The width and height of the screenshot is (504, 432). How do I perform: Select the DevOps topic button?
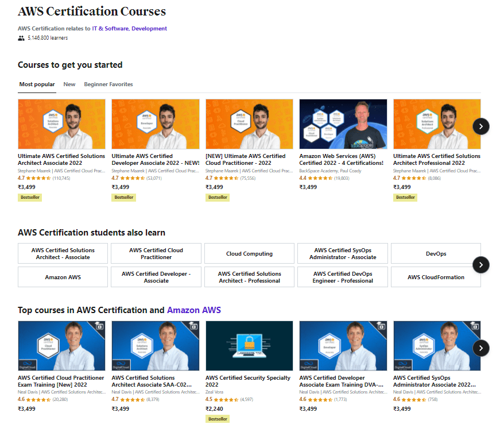click(x=436, y=253)
